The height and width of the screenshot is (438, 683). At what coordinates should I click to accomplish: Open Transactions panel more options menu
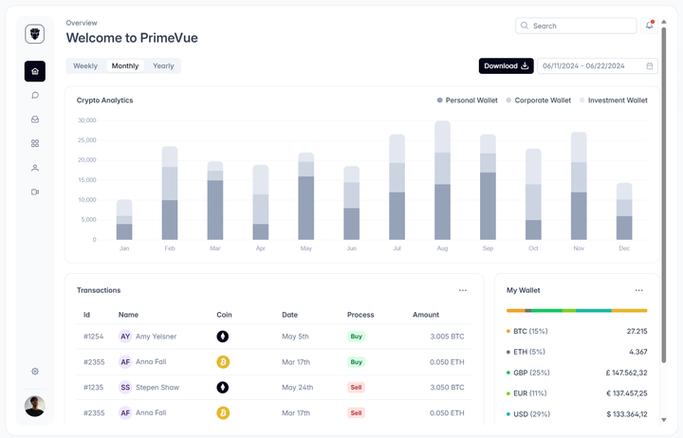[463, 290]
